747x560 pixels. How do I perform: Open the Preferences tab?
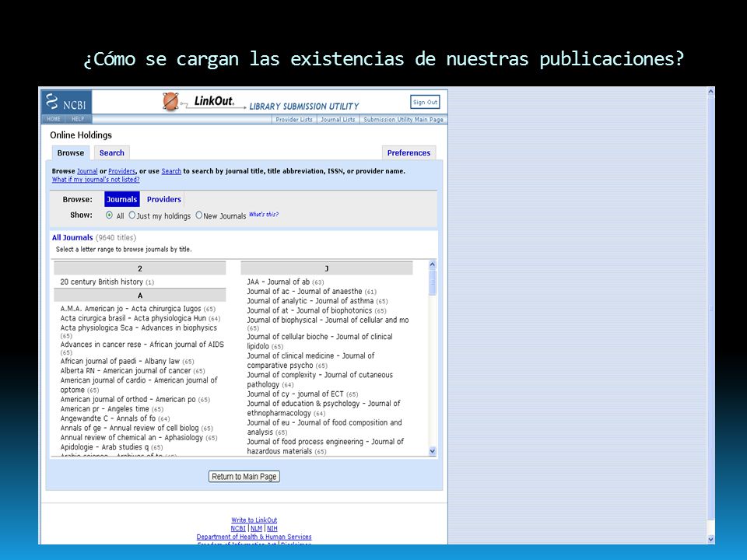coord(409,153)
